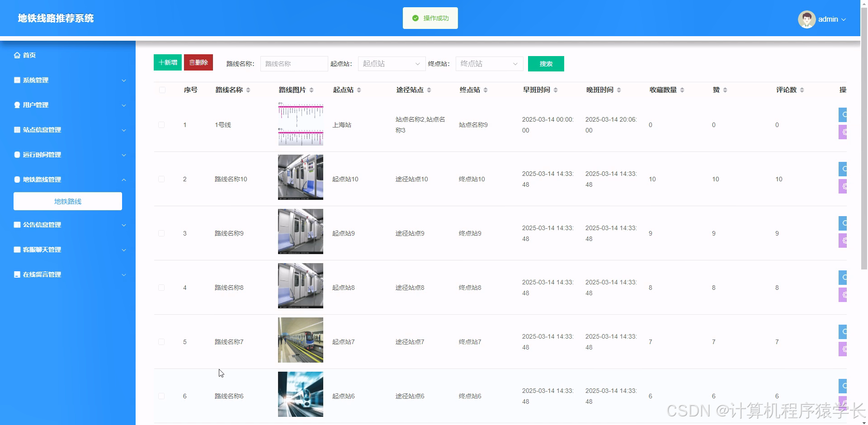This screenshot has width=868, height=425.
Task: Click blue view icon in 路线名称8 row
Action: 843,278
